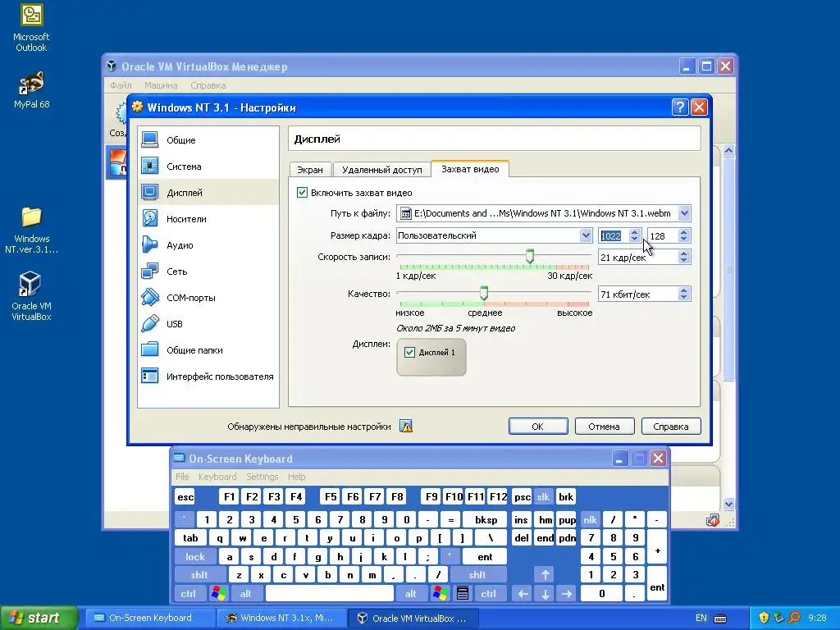
Task: Click the EN language indicator
Action: (x=701, y=618)
